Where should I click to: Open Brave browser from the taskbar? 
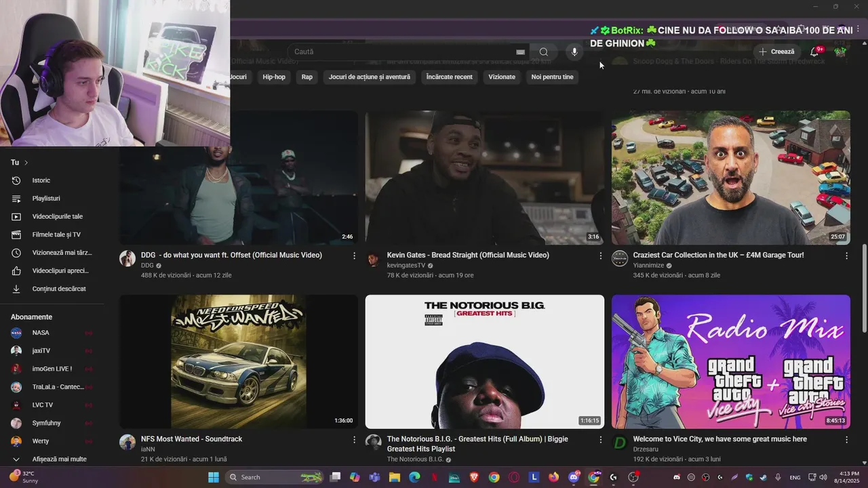coord(474,477)
